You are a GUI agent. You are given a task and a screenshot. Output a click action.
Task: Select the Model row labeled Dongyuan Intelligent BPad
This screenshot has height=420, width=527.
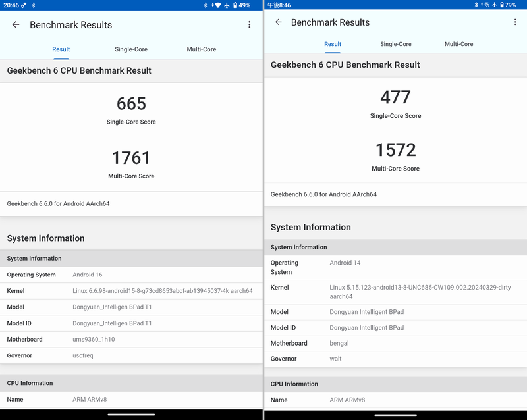click(x=395, y=311)
